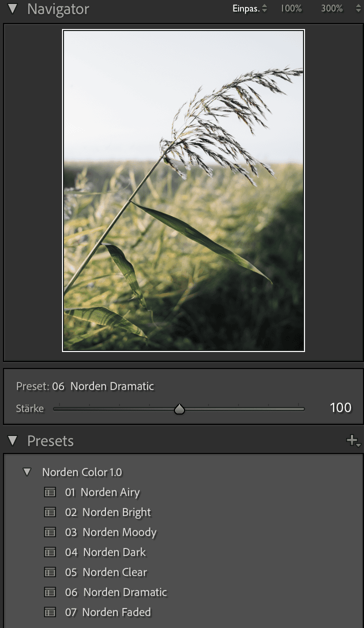Screen dimensions: 364x628
Task: Apply the 01 Norden Airy preset
Action: [x=102, y=492]
